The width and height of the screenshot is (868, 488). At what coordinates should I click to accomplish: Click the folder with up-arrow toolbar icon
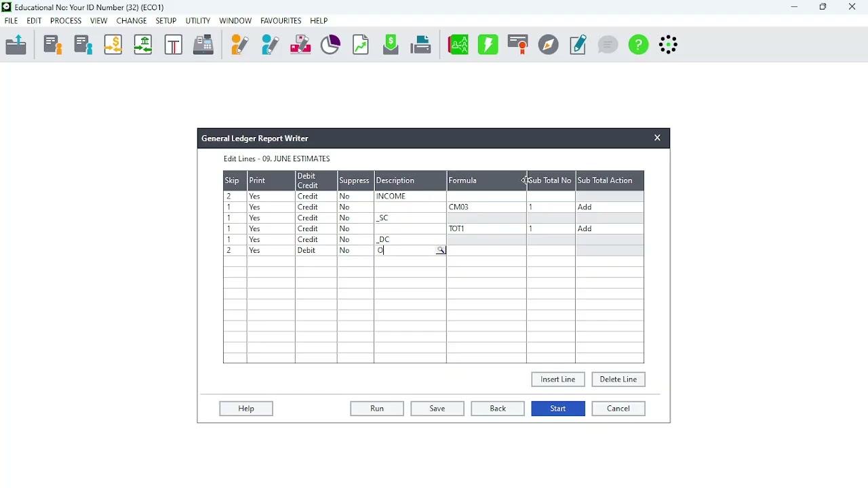pyautogui.click(x=16, y=45)
